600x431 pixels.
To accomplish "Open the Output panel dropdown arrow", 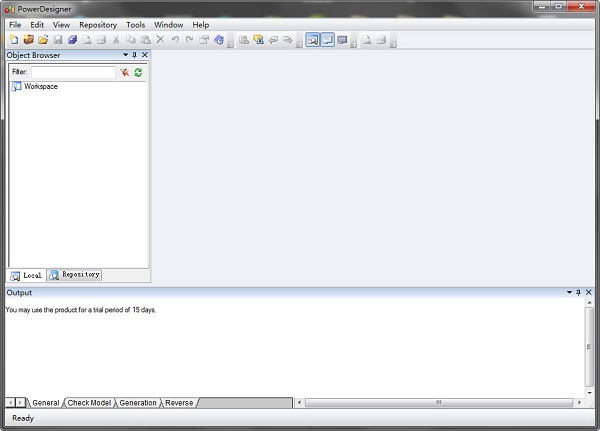I will (569, 292).
